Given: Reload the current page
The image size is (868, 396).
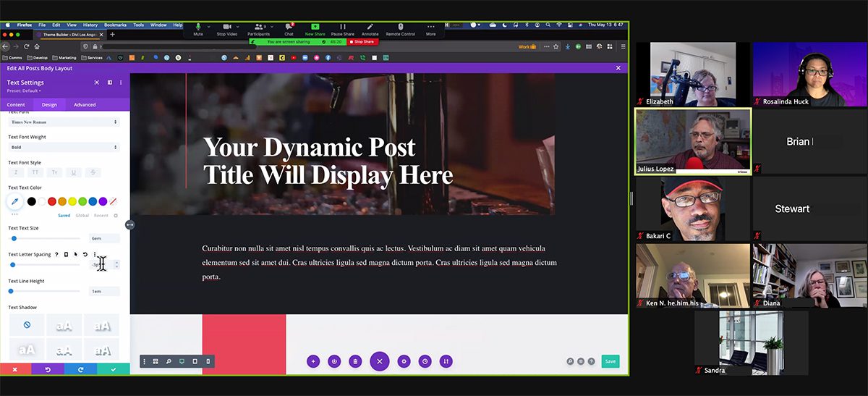Looking at the screenshot, I should pos(27,46).
